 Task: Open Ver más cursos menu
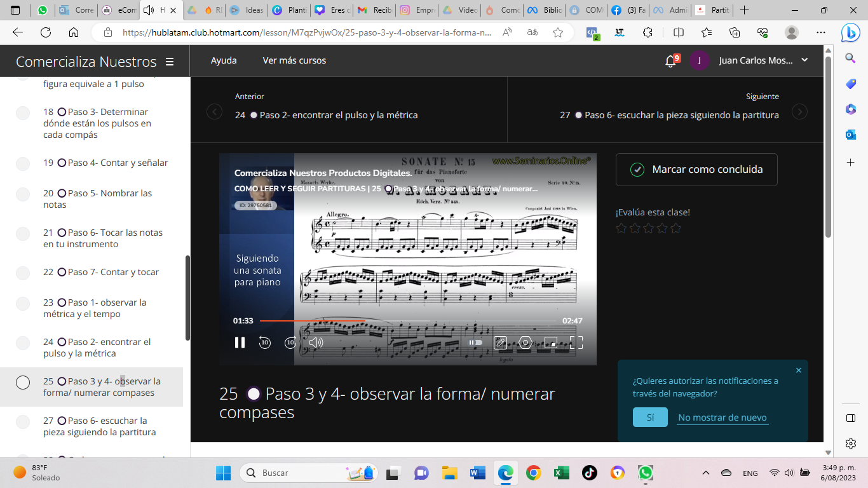[294, 60]
